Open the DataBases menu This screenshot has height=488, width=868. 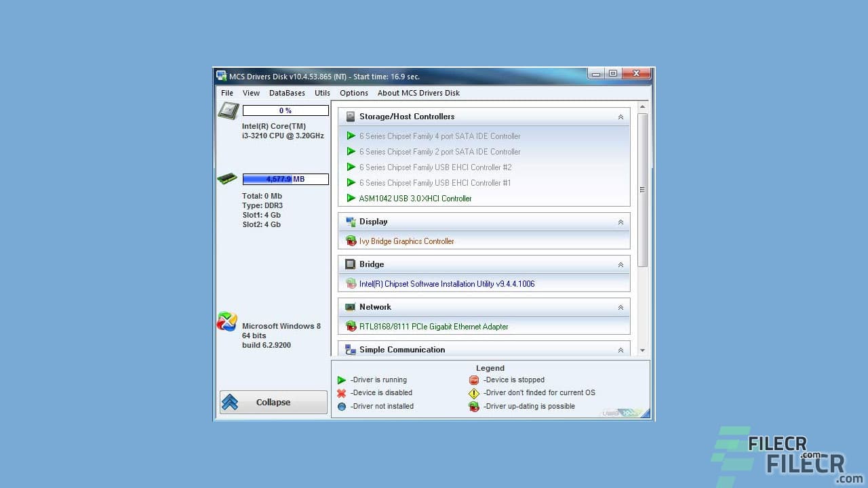287,93
